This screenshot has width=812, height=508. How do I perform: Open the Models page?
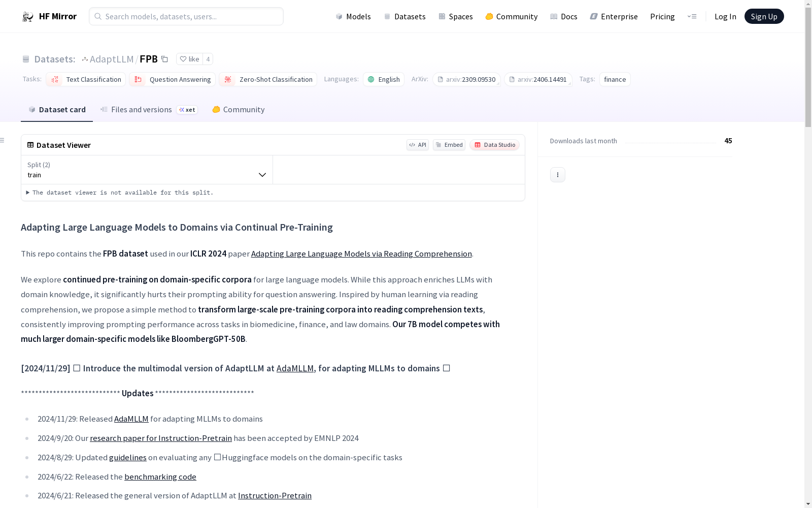coord(353,16)
